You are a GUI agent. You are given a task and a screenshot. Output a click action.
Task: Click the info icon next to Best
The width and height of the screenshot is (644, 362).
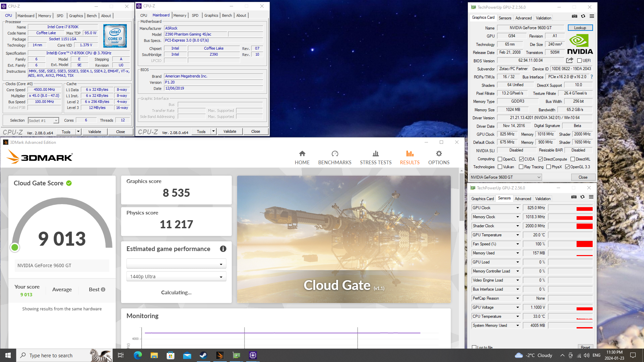[x=103, y=289]
